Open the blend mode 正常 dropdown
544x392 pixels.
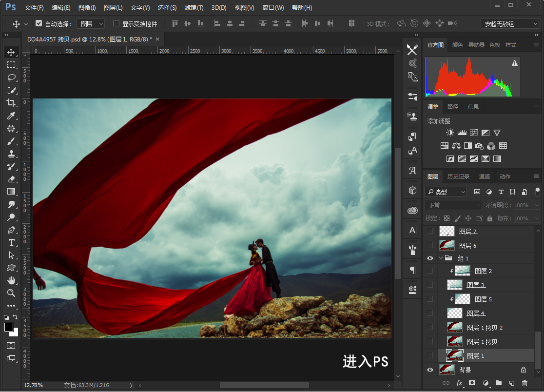tap(453, 205)
